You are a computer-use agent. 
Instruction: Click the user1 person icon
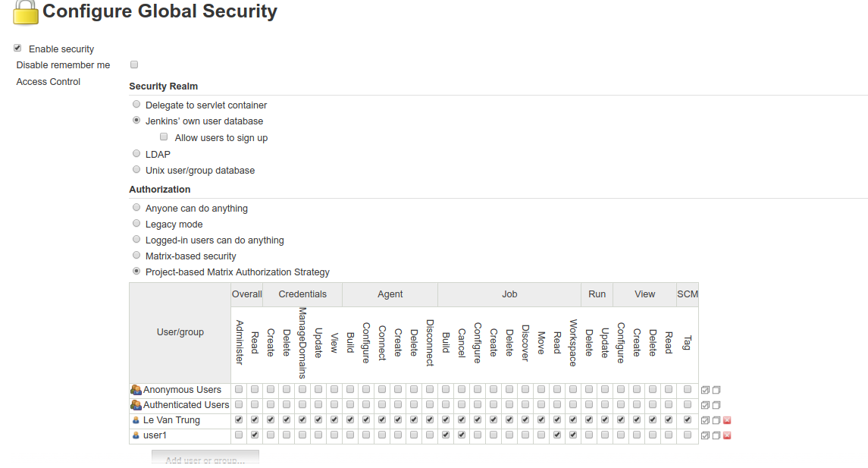click(x=136, y=435)
